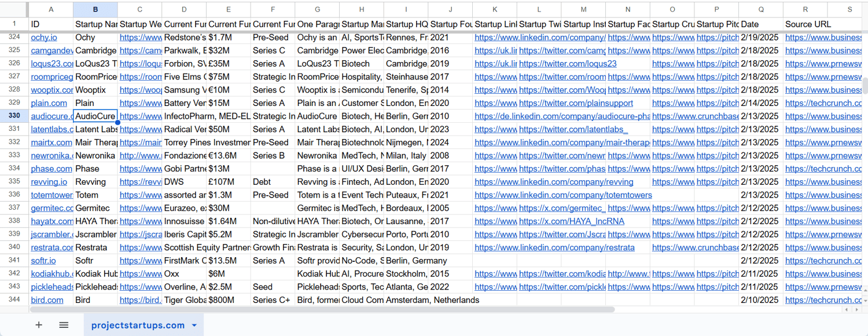The height and width of the screenshot is (336, 868).
Task: Select the 'Totem' name cell
Action: click(95, 195)
